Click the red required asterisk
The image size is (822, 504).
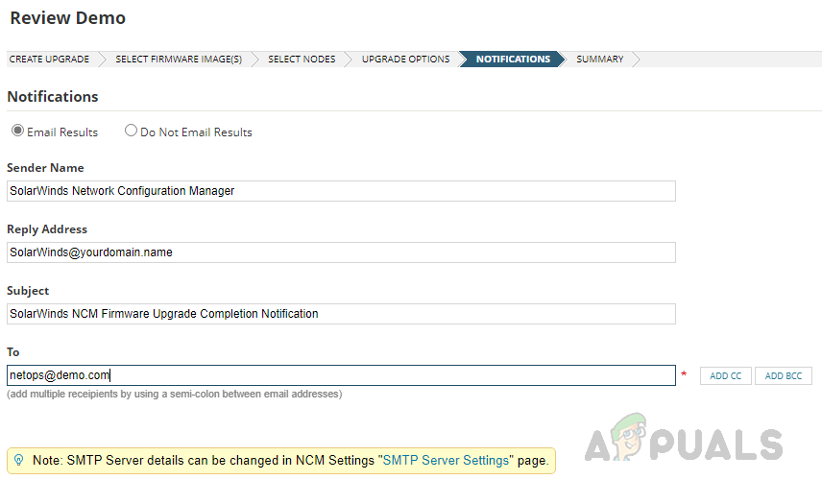[684, 374]
